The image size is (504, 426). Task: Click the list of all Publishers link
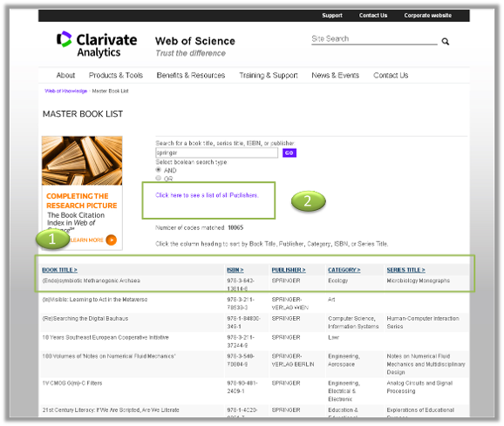click(x=207, y=195)
